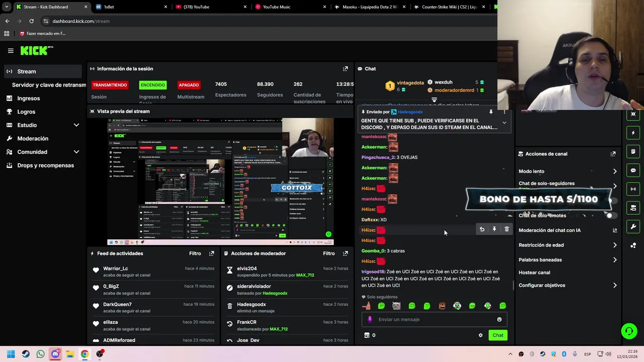Open Modo lento settings arrow
This screenshot has height=362, width=644.
click(x=615, y=171)
